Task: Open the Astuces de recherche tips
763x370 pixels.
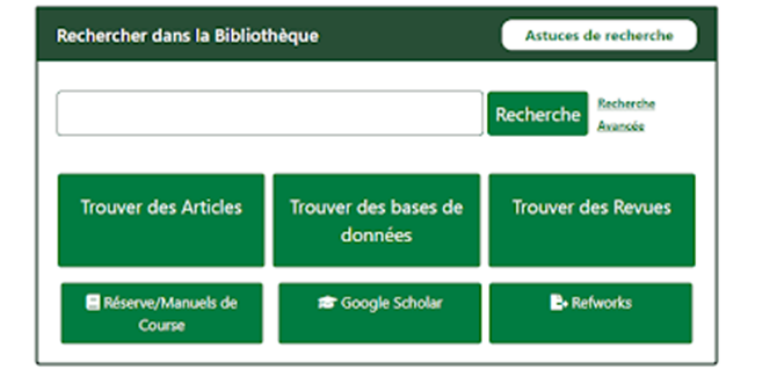Action: click(599, 35)
